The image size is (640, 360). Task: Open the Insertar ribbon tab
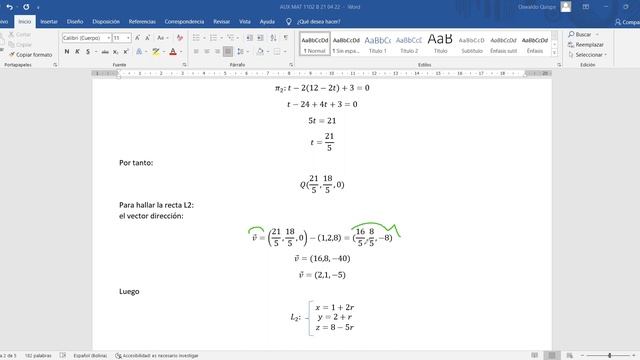[x=49, y=22]
